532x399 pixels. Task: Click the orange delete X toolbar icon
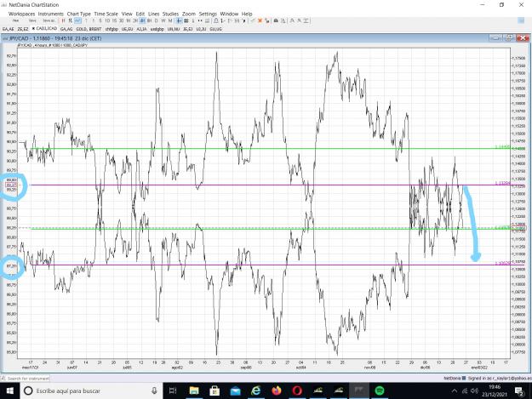(260, 20)
